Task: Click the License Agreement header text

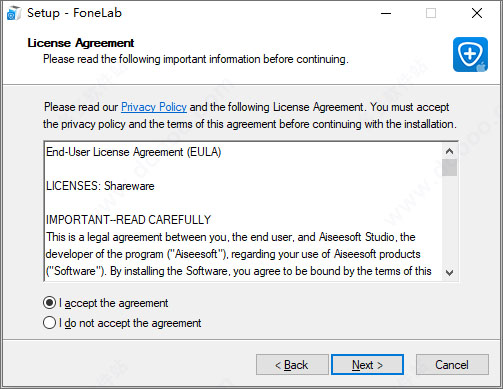Action: pyautogui.click(x=81, y=43)
